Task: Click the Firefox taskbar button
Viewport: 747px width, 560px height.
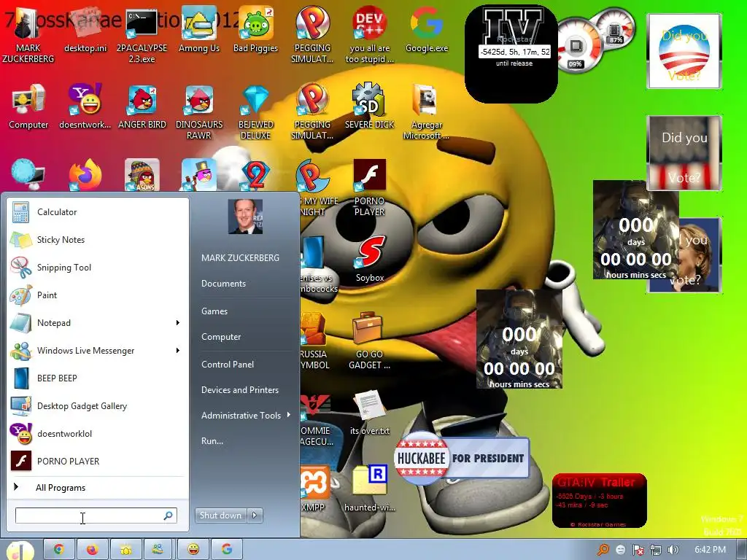Action: [92, 550]
